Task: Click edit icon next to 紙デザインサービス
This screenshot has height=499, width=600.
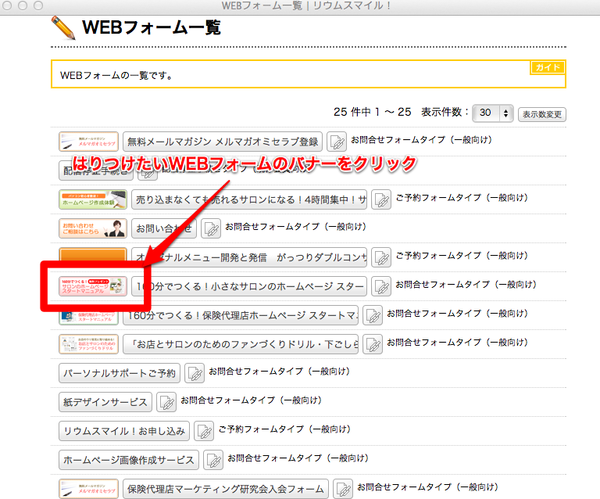Action: (x=166, y=402)
